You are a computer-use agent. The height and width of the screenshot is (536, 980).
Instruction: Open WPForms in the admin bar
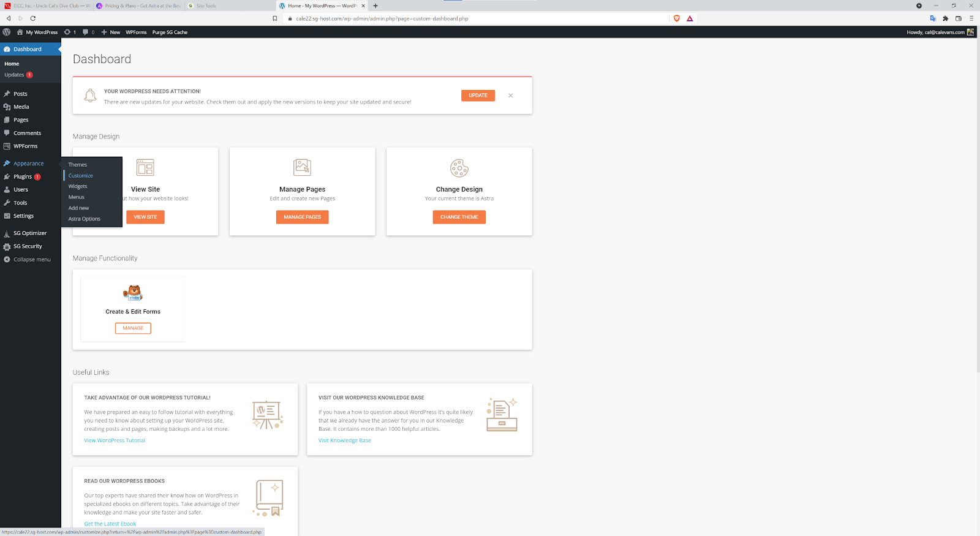pos(136,32)
